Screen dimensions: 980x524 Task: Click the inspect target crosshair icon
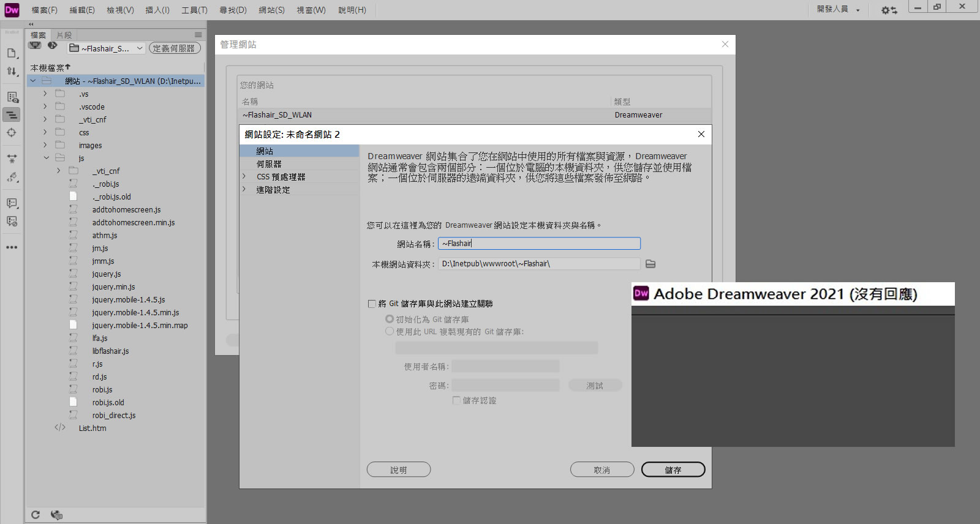[12, 132]
